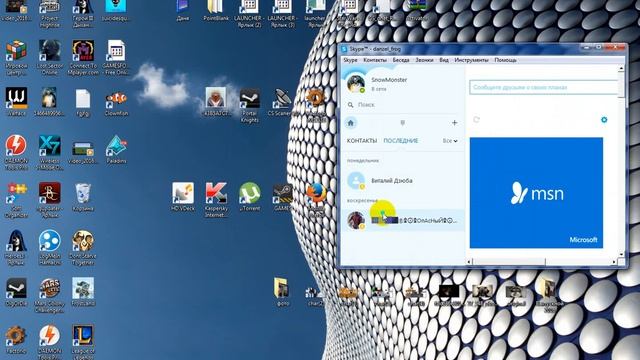Open the Warface desktop icon
Viewport: 640px width, 360px height.
16,102
